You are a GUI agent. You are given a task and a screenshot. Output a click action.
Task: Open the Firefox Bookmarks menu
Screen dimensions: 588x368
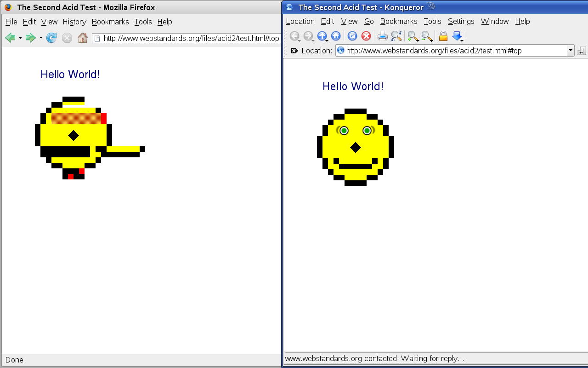click(x=110, y=22)
